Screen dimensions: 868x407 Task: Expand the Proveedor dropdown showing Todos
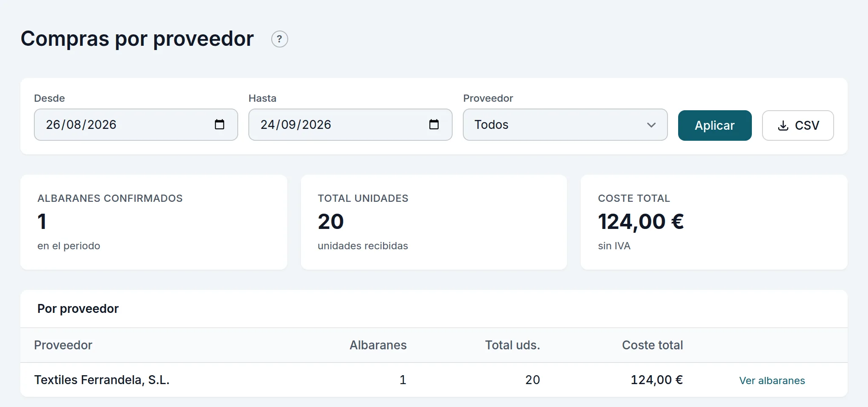pyautogui.click(x=565, y=125)
